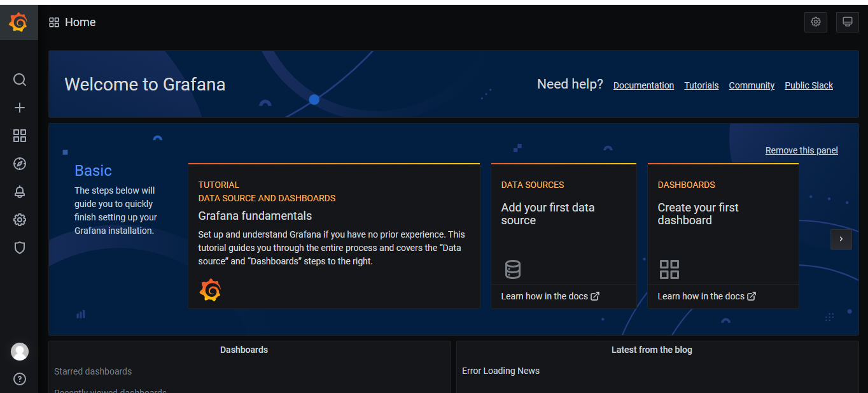Click the user avatar icon
Viewport: 868px width, 393px height.
[x=20, y=352]
